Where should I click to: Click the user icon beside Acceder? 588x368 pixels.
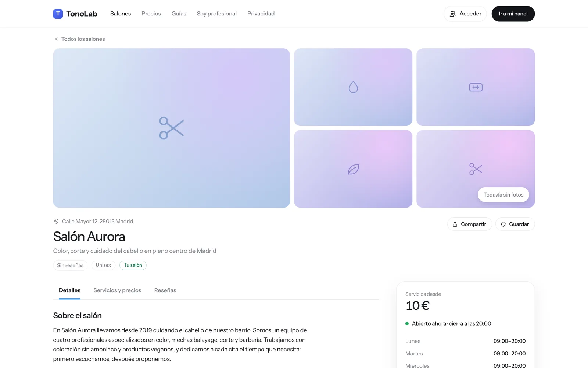[x=453, y=14]
